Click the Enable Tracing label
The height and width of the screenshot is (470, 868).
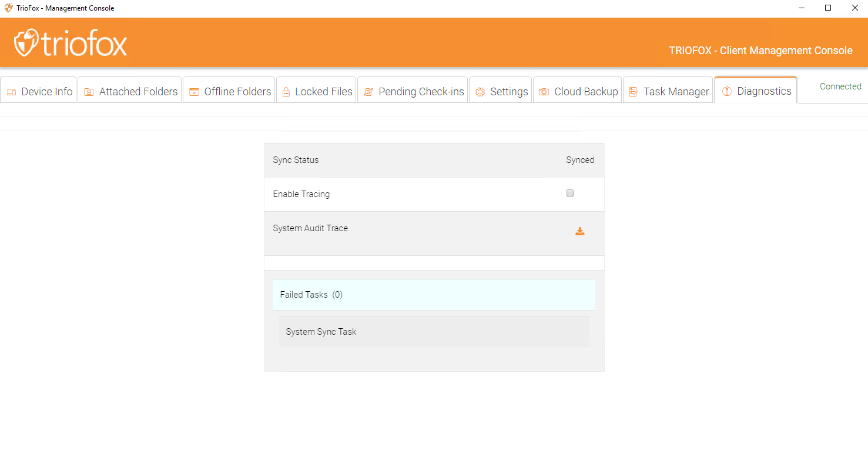(x=301, y=194)
